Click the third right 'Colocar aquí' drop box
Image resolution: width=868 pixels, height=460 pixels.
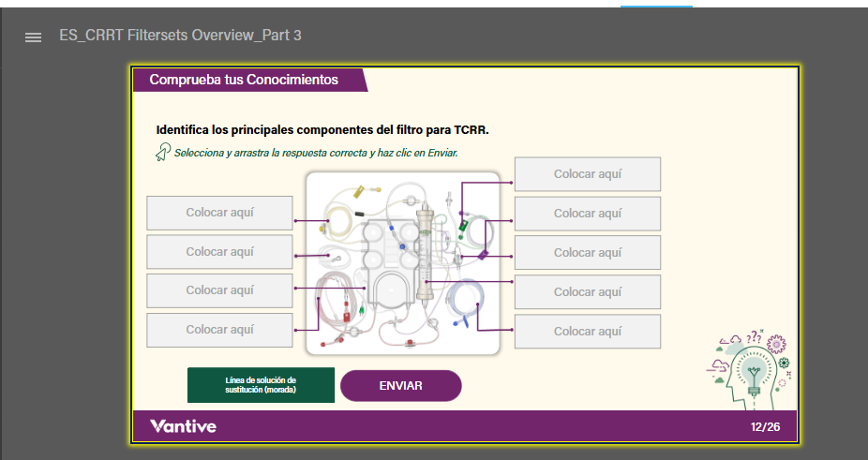[x=588, y=253]
